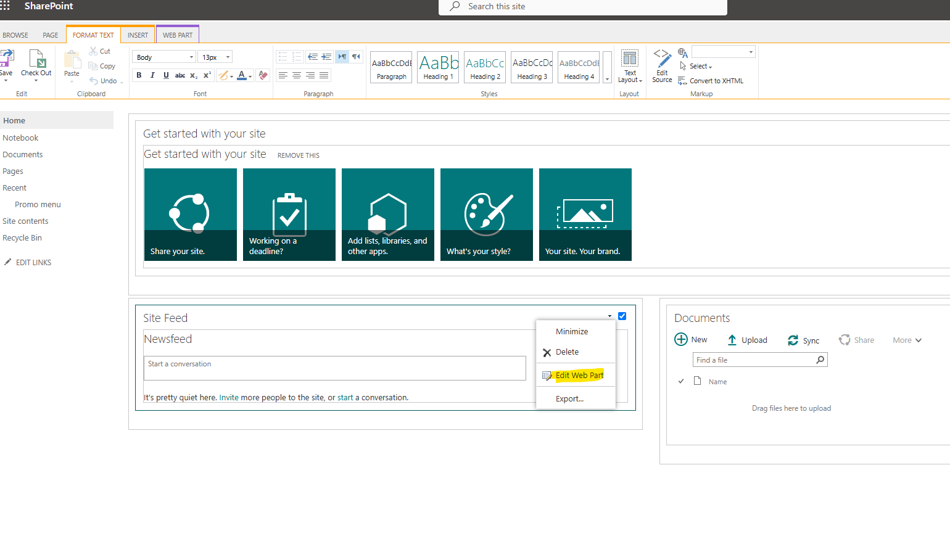Switch to the INSERT ribbon tab
This screenshot has height=560, width=950.
tap(138, 35)
